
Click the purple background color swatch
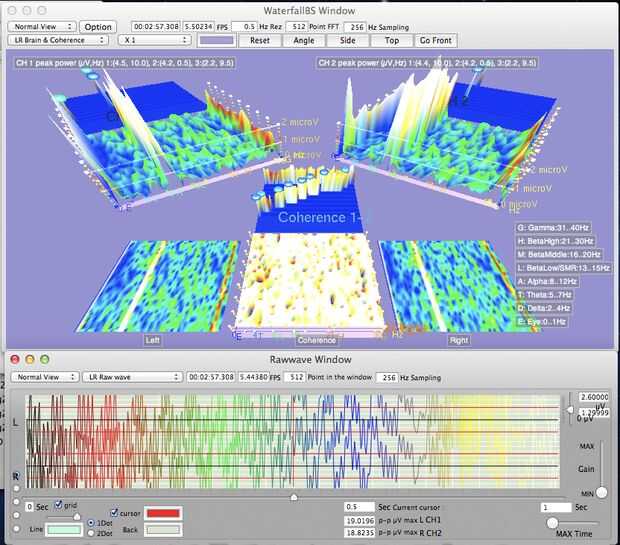coord(216,40)
